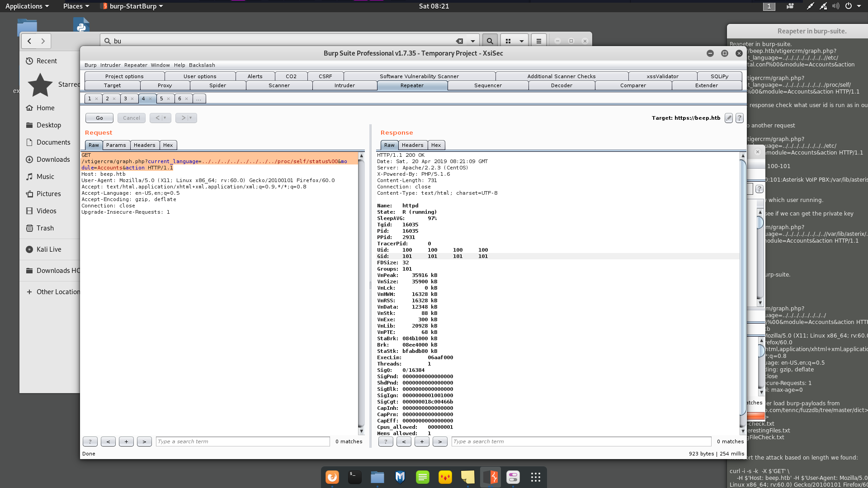The width and height of the screenshot is (868, 488).
Task: Open the green notes app in dock
Action: tap(423, 477)
